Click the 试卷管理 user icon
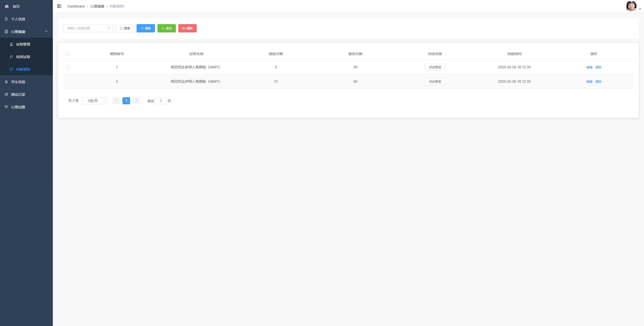 click(x=11, y=44)
